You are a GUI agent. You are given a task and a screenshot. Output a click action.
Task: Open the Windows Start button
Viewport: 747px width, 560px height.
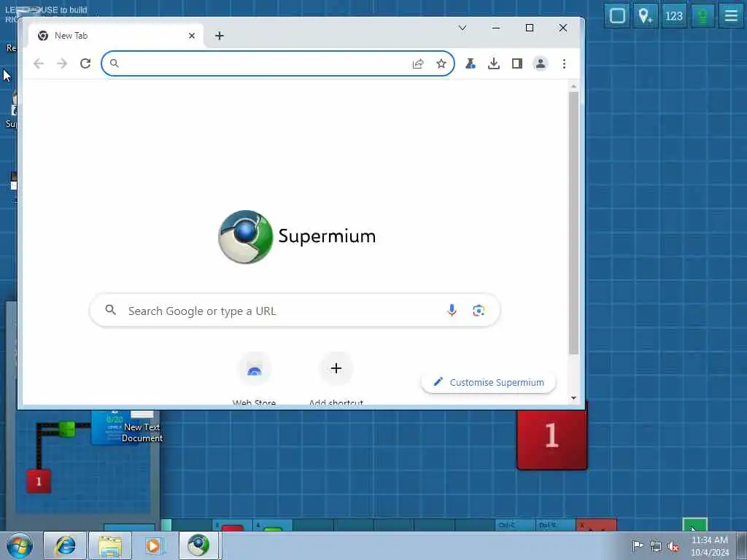tap(19, 545)
